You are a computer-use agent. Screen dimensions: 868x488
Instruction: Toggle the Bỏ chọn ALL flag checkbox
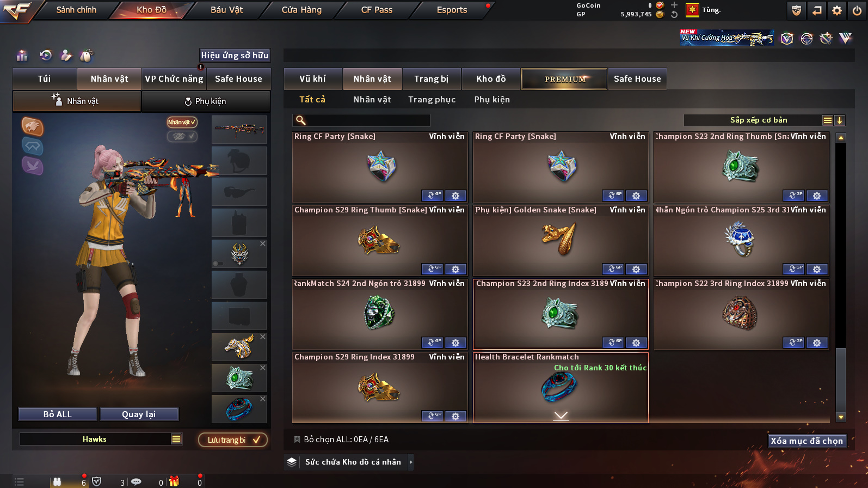[x=297, y=439]
